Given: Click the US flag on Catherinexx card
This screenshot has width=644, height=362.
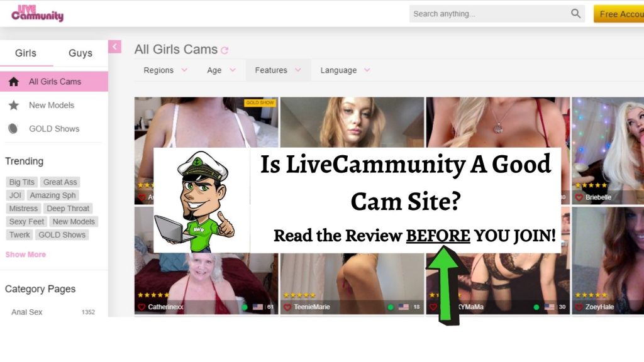Looking at the screenshot, I should click(258, 307).
